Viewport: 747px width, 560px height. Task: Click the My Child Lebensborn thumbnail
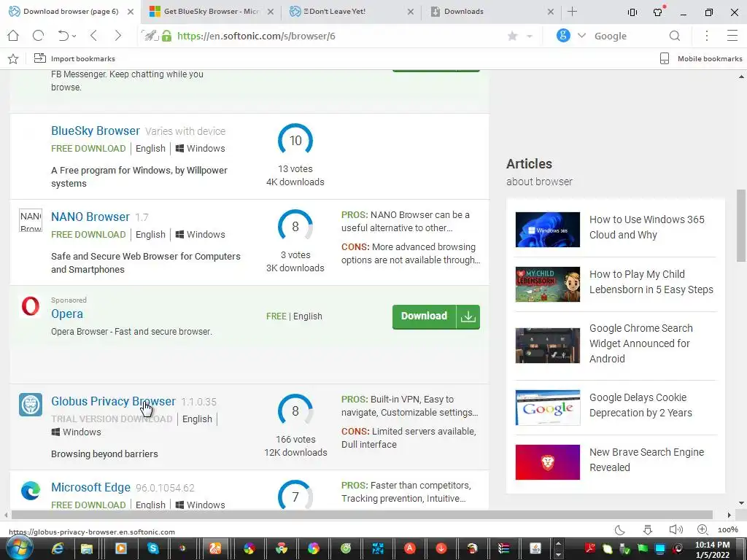(548, 284)
